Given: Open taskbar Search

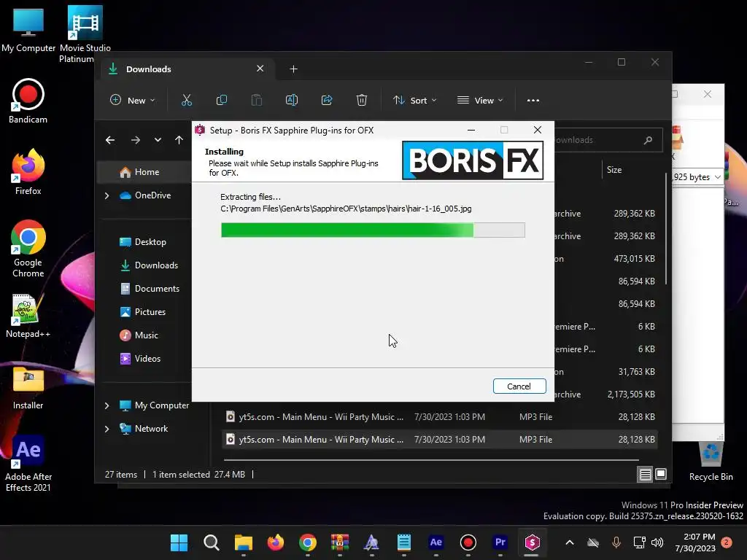Looking at the screenshot, I should pyautogui.click(x=211, y=542).
